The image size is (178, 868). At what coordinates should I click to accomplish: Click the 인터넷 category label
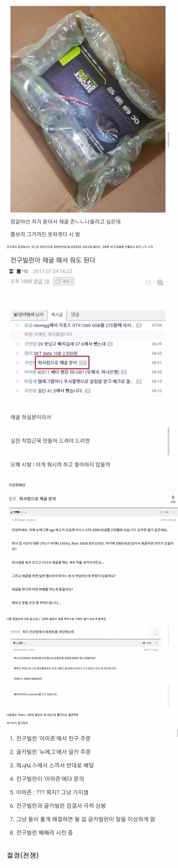pos(15,631)
